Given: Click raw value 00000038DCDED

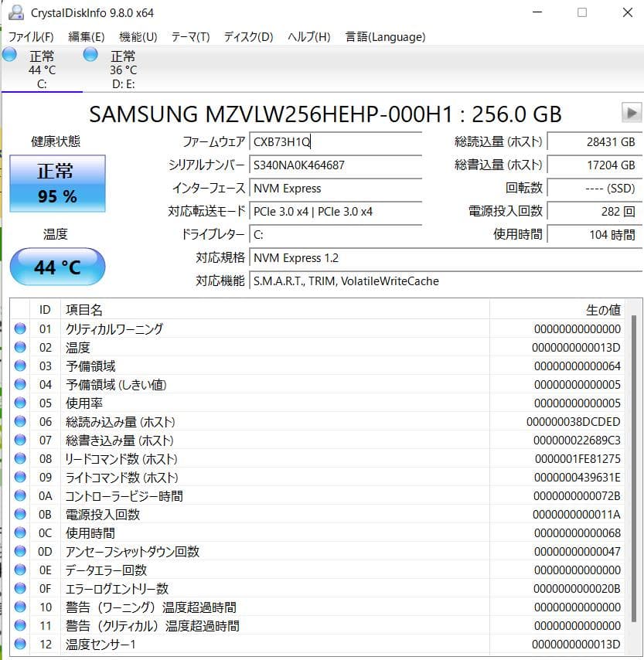Looking at the screenshot, I should (x=573, y=421).
